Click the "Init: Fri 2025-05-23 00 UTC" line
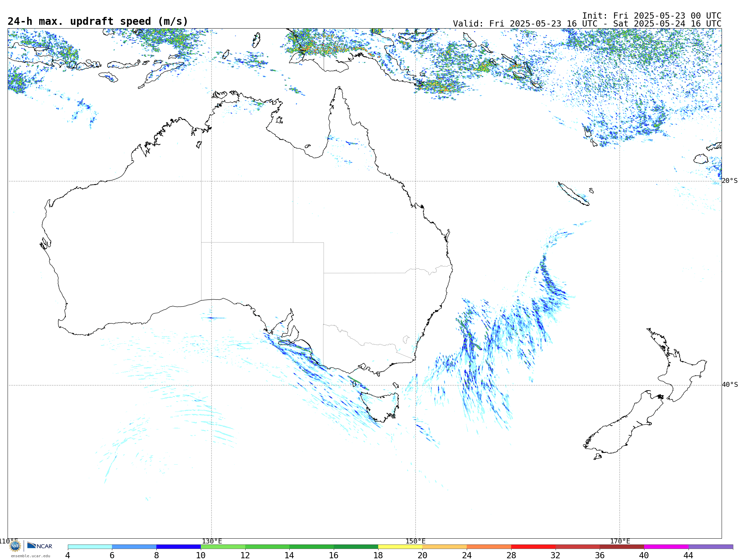Screen dimensions: 744x560 pyautogui.click(x=652, y=16)
